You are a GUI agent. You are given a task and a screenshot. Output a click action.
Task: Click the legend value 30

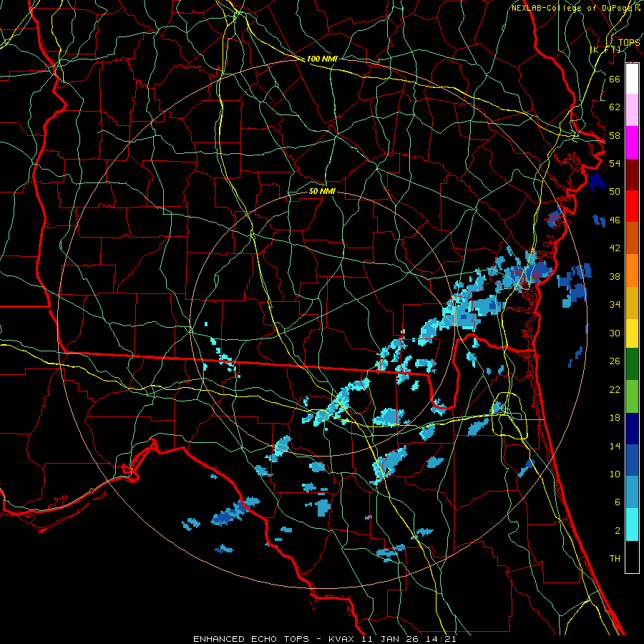[615, 333]
